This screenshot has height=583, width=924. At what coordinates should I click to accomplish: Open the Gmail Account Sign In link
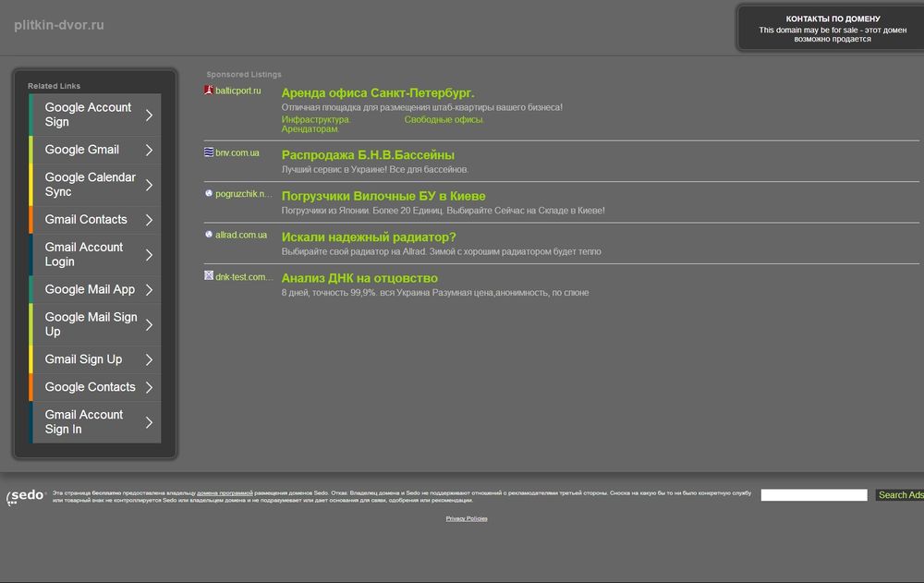(x=95, y=422)
